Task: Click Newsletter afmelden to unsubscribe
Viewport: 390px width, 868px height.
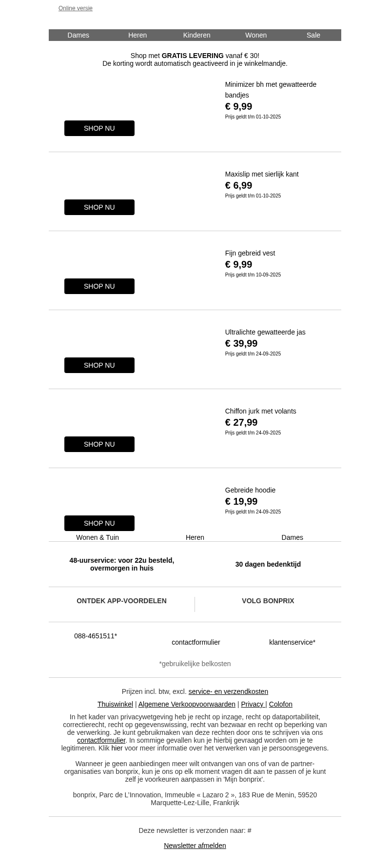Action: (195, 846)
